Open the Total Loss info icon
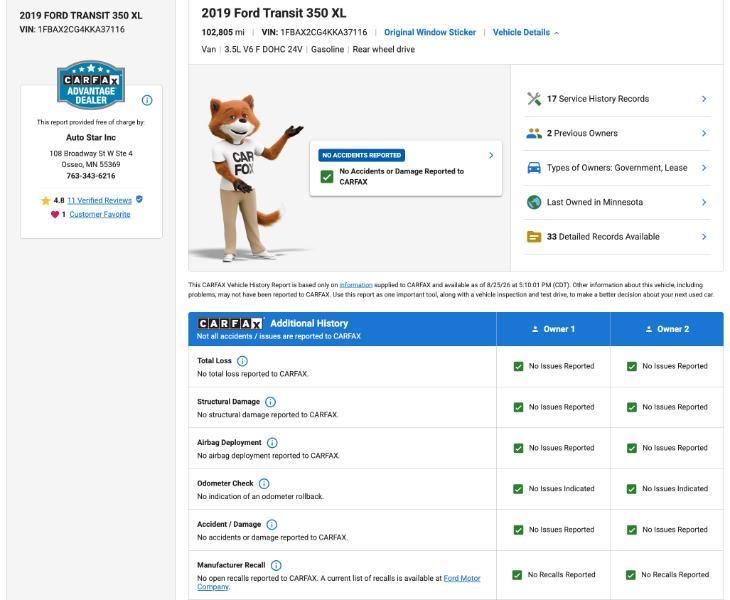730x600 pixels. [x=243, y=361]
